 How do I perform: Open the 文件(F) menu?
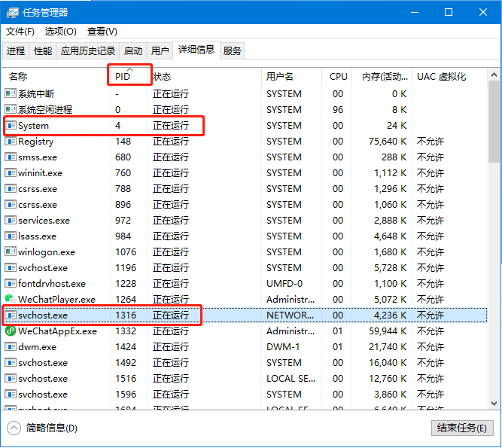(x=20, y=32)
